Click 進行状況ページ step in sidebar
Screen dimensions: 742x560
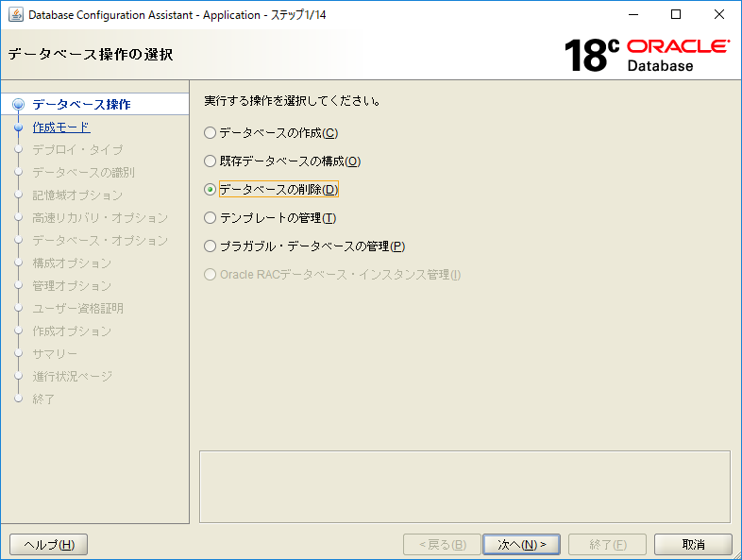73,377
